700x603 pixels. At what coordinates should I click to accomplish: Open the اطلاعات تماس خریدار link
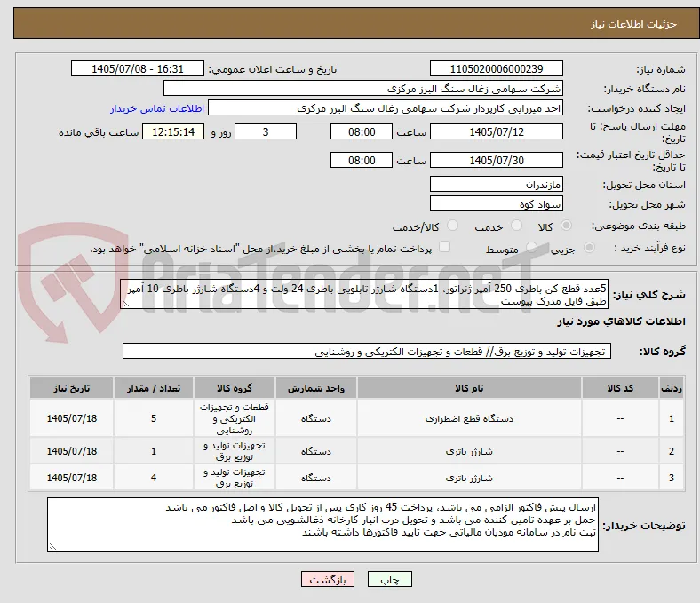[157, 108]
